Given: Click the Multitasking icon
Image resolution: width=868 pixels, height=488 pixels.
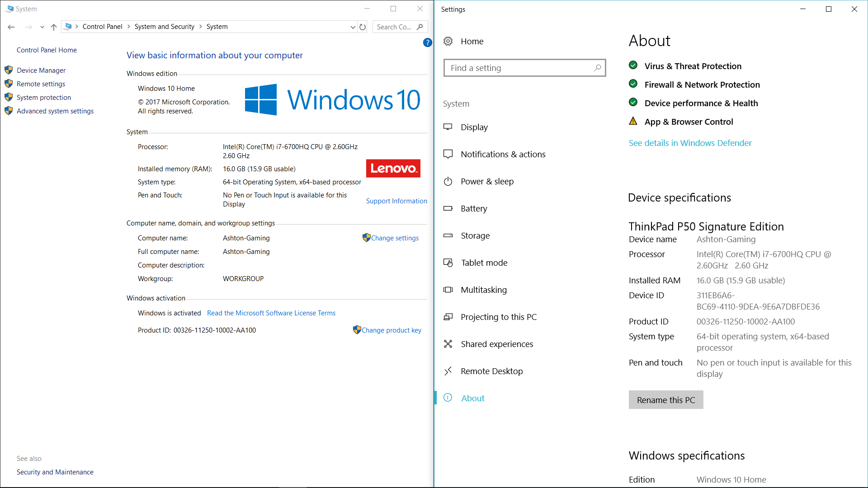Looking at the screenshot, I should (448, 290).
